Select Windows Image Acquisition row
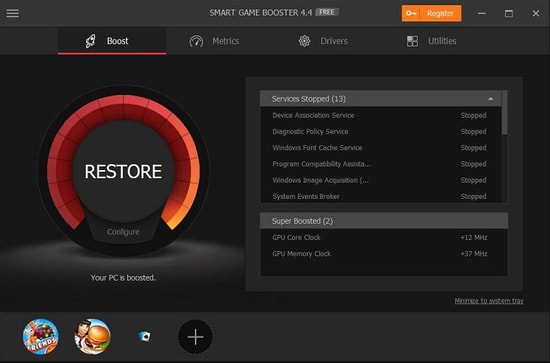The height and width of the screenshot is (363, 550). (x=381, y=180)
